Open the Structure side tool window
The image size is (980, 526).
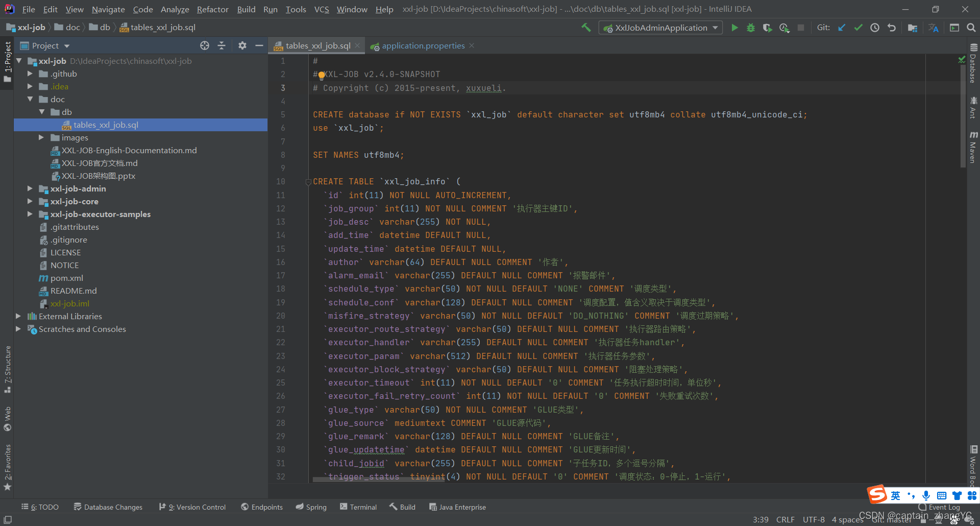click(x=7, y=369)
